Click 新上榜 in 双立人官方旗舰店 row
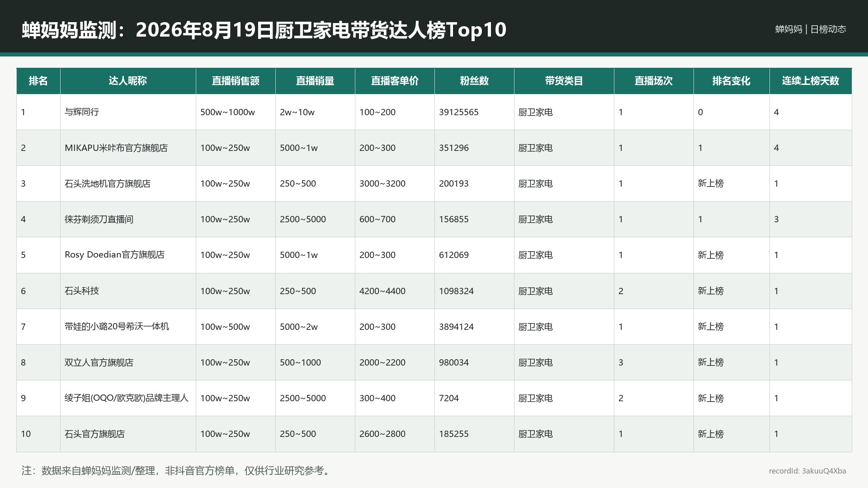This screenshot has height=488, width=868. [711, 362]
